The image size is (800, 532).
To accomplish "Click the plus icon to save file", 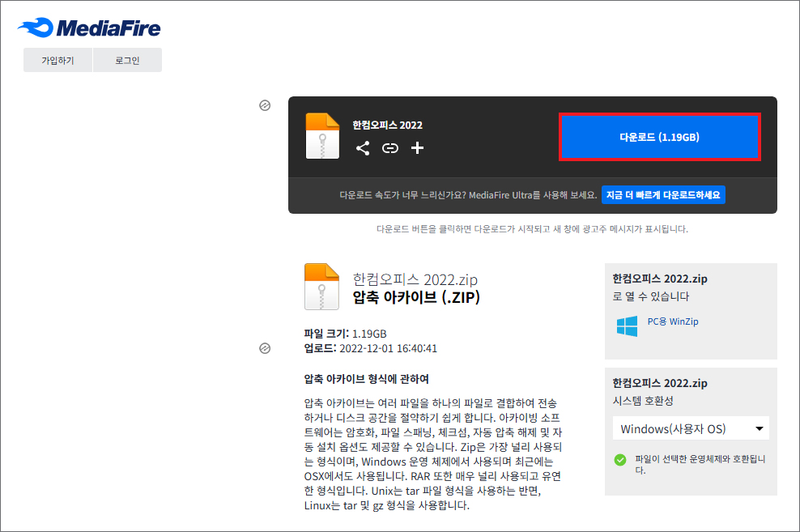I will coord(417,148).
